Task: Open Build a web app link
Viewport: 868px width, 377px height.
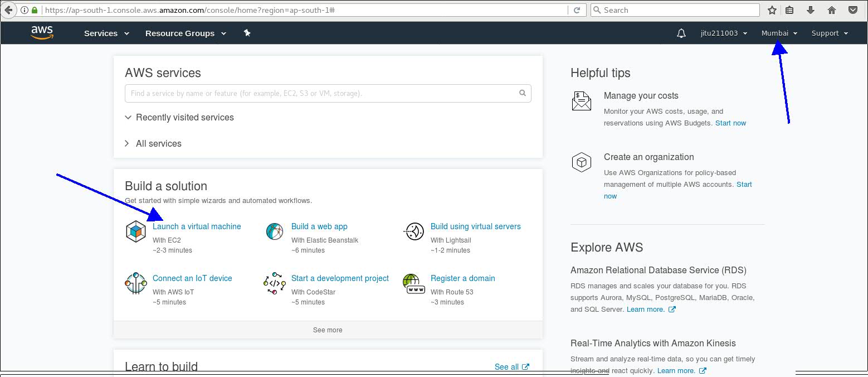Action: (x=319, y=226)
